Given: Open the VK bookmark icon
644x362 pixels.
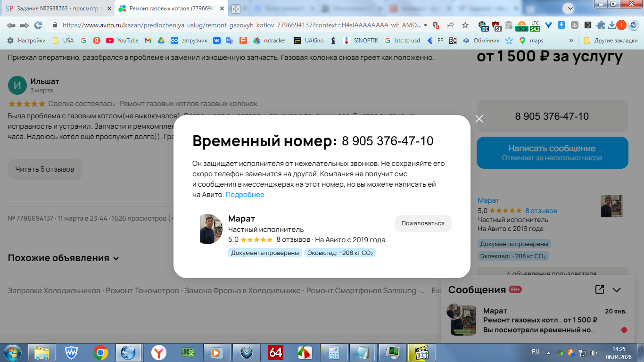Looking at the screenshot, I should coord(217,41).
